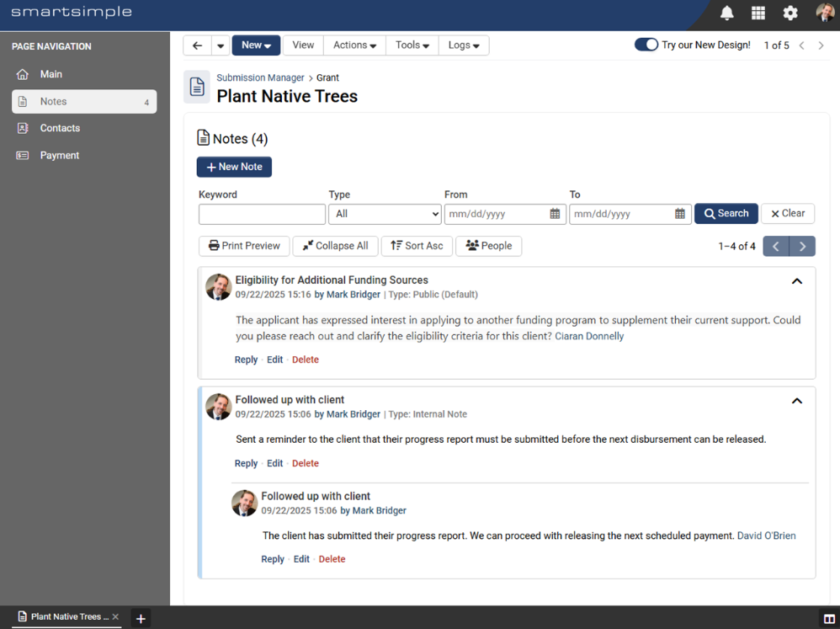Screen dimensions: 840x629
Task: Click the grant document icon beside the title
Action: [197, 86]
